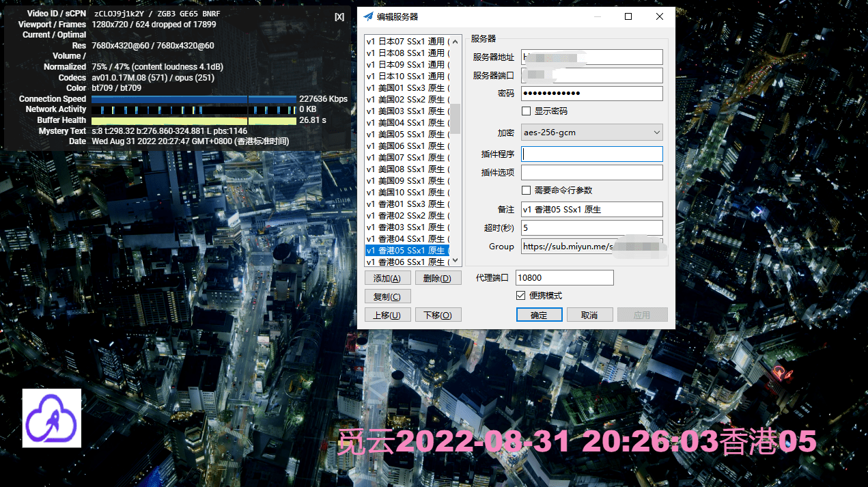Click the 上移(U) button to move server up

tap(387, 314)
